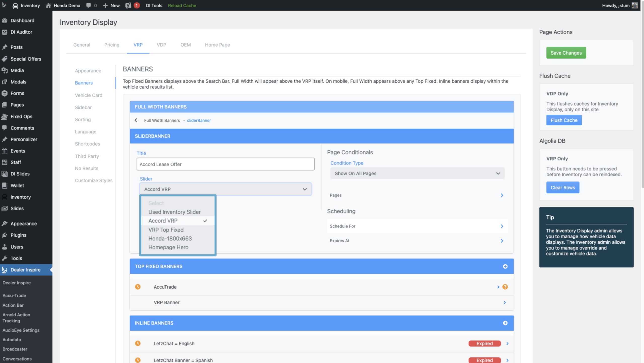Switch to the Pricing tab
Screen dimensions: 644x363
pyautogui.click(x=112, y=45)
